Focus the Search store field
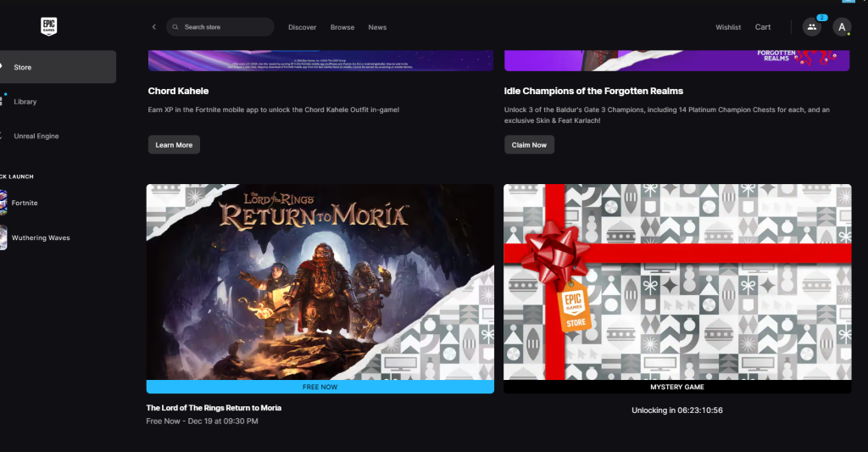 [220, 26]
